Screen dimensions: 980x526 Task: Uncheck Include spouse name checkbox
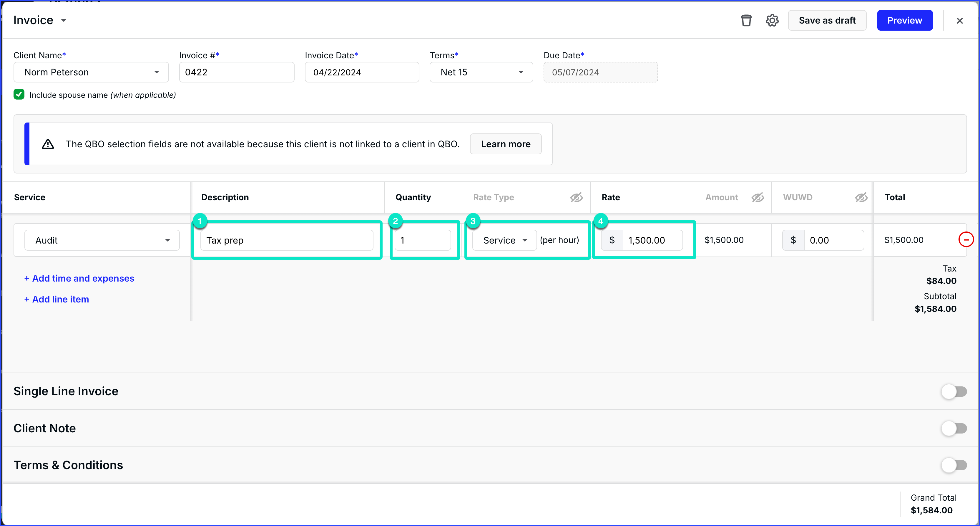tap(19, 94)
